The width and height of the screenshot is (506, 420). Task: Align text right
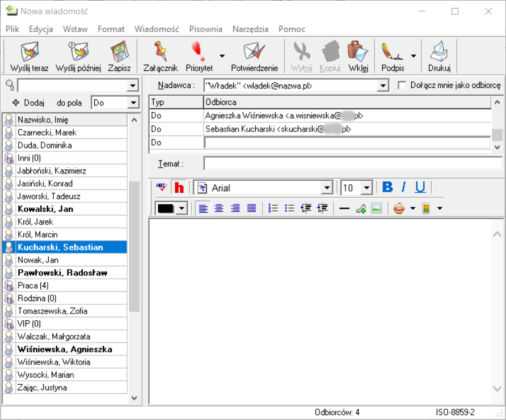click(235, 208)
